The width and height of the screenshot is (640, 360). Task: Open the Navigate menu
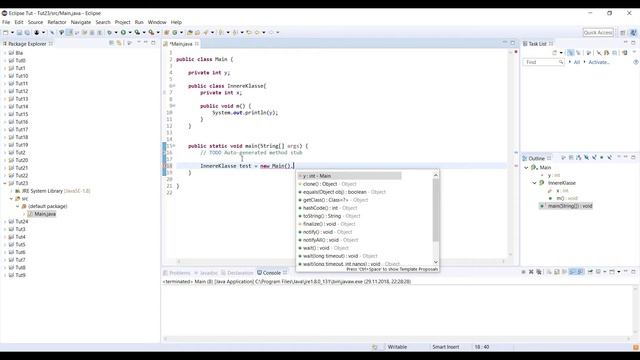point(81,22)
